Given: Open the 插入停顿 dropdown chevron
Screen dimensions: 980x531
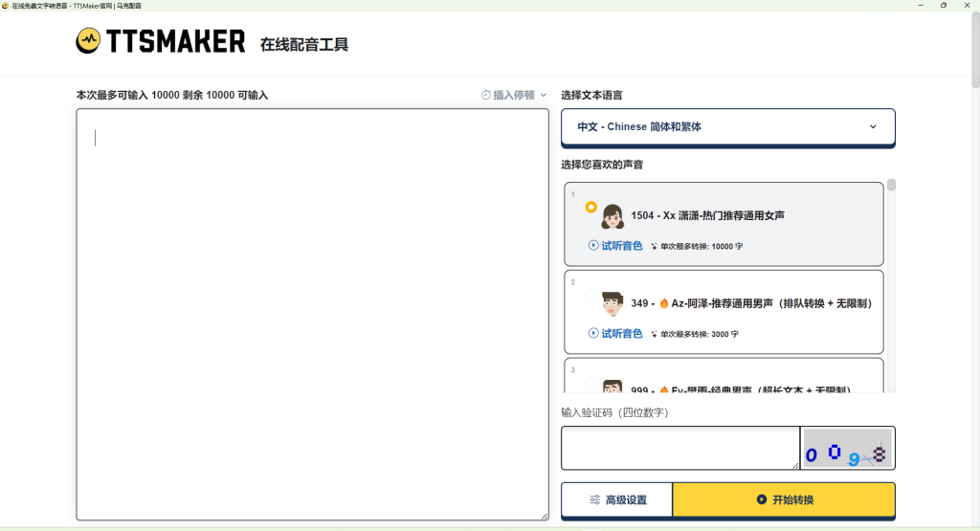Looking at the screenshot, I should [544, 95].
